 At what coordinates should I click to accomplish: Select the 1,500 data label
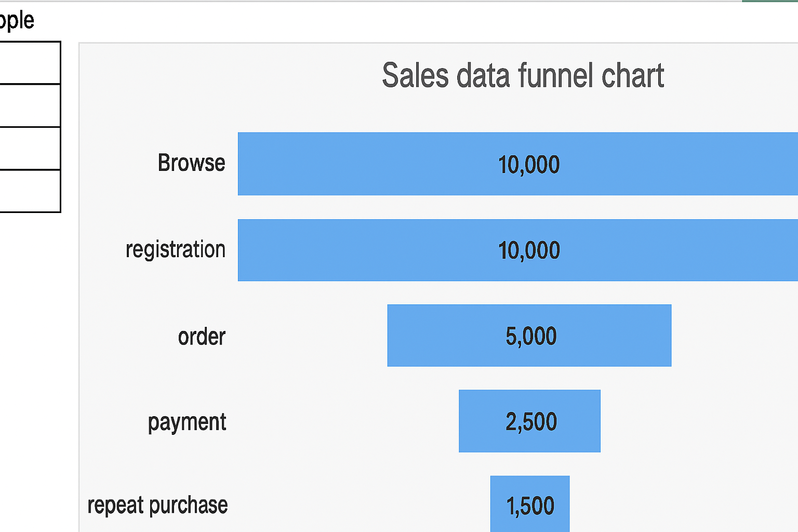coord(530,506)
